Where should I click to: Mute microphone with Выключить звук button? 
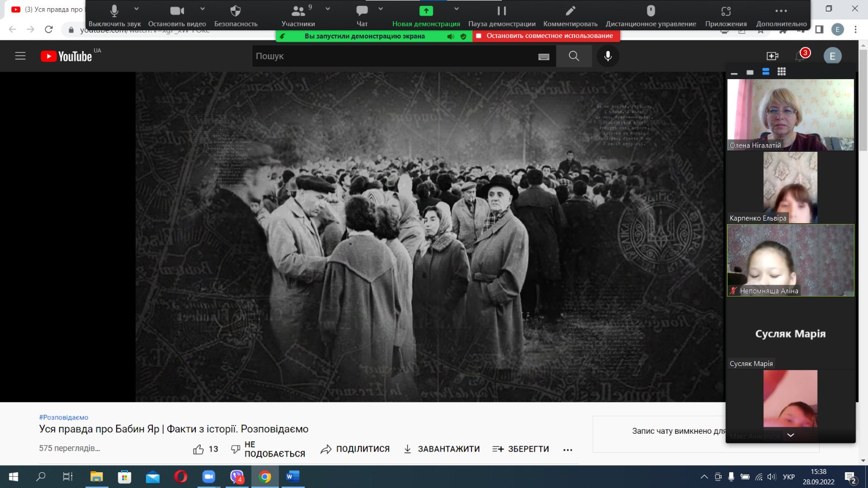(x=114, y=16)
